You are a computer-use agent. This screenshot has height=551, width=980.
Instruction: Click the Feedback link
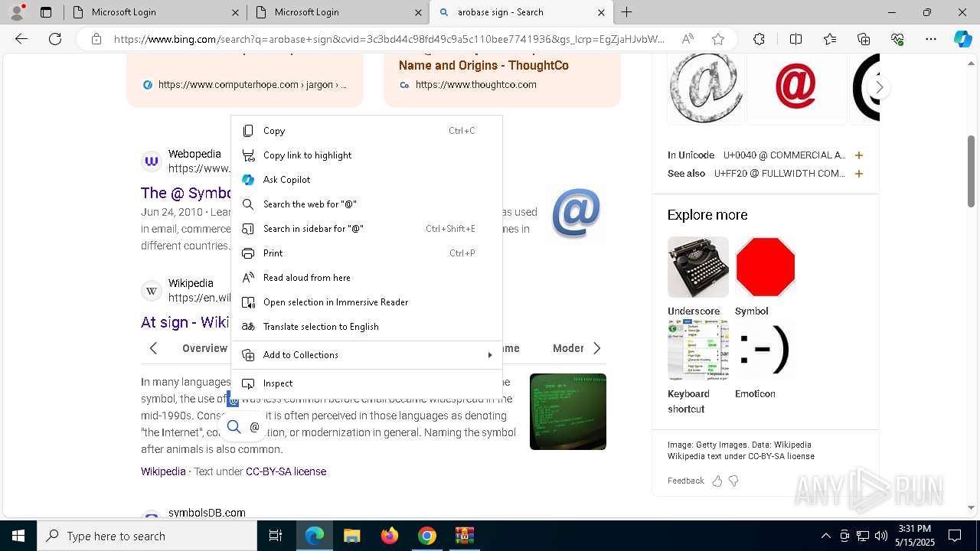[685, 481]
